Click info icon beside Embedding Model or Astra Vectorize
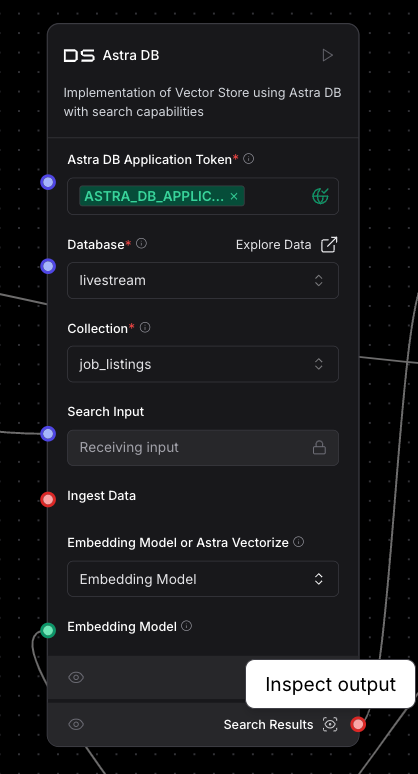 pos(298,542)
